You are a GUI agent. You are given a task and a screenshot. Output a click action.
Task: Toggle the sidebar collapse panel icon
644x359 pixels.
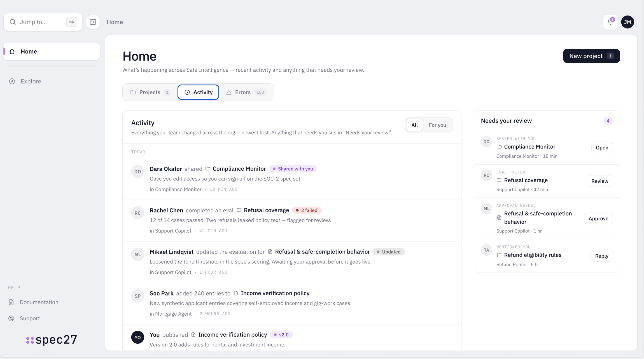click(x=93, y=22)
